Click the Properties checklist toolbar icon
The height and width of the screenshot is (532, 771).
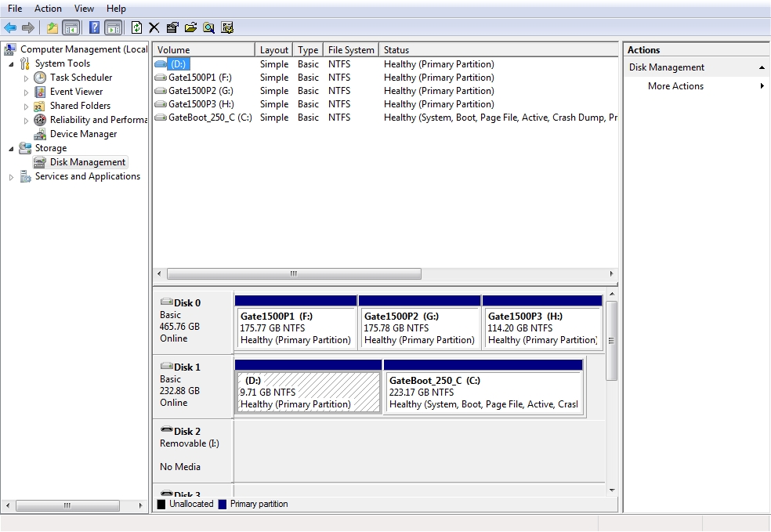pos(172,27)
